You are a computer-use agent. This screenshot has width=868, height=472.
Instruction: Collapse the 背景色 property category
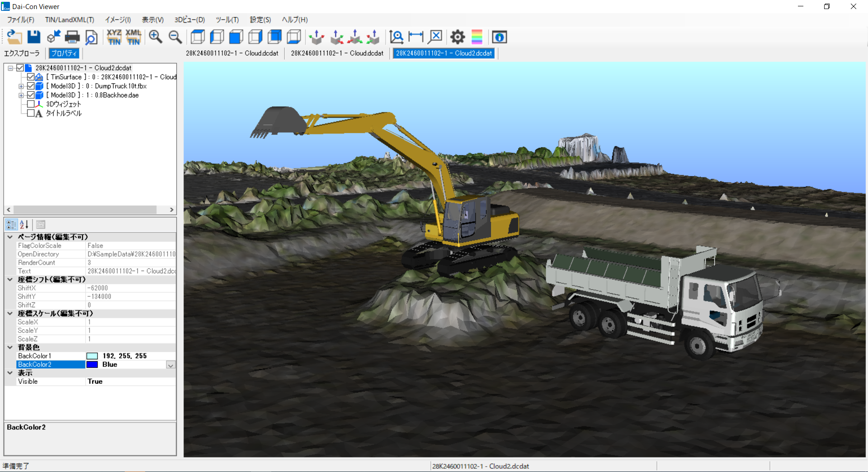click(x=10, y=348)
